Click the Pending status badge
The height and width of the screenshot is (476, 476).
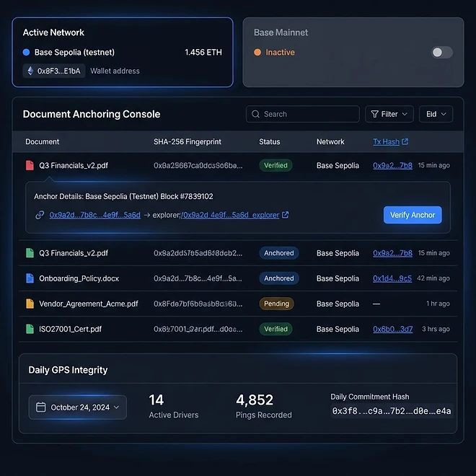click(276, 304)
